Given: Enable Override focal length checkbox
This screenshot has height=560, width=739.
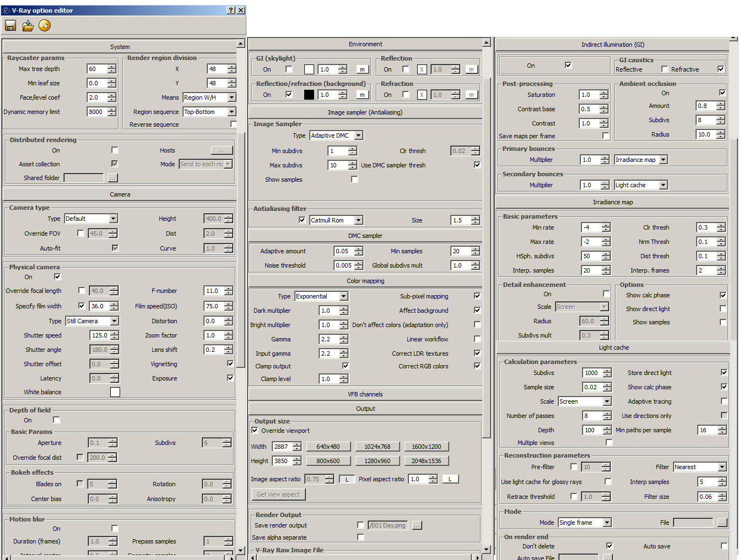Looking at the screenshot, I should (82, 290).
